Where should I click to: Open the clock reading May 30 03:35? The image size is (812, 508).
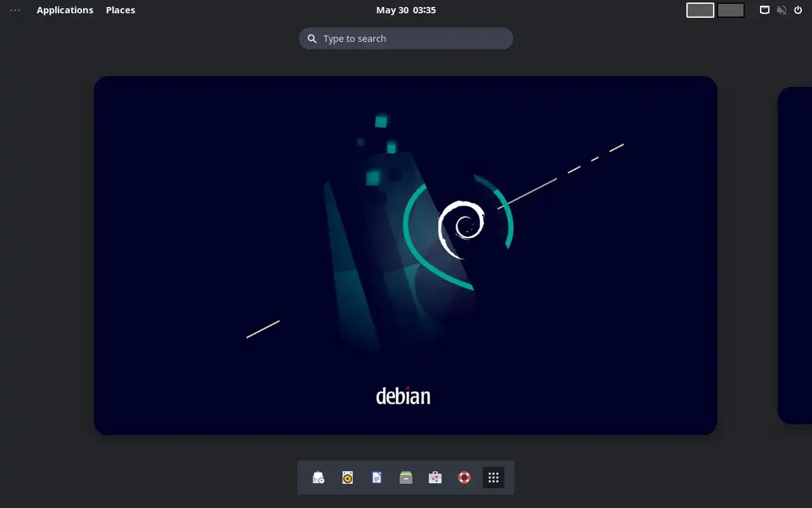point(406,10)
